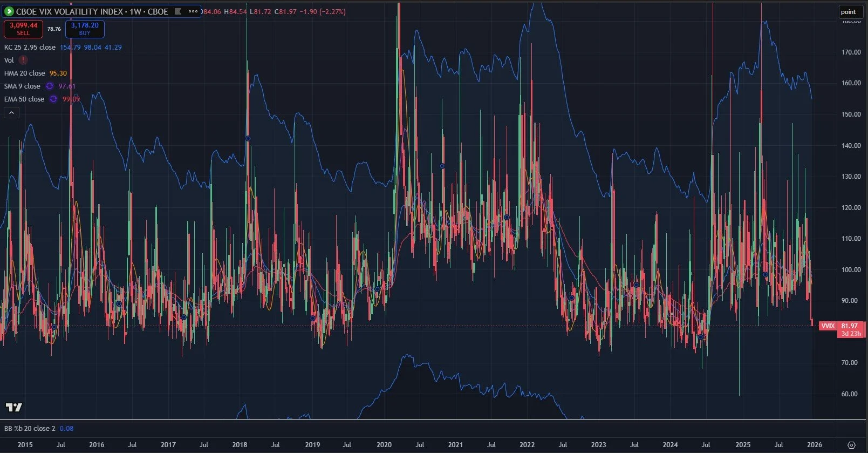
Task: Click the flag icon next to the symbol title
Action: (178, 11)
